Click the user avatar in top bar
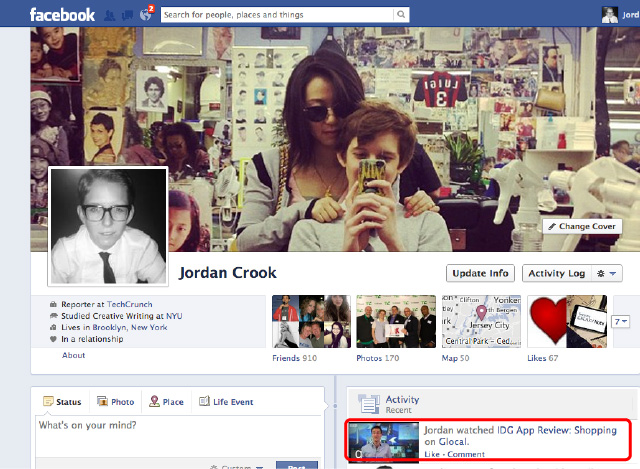This screenshot has width=640, height=469. point(609,15)
